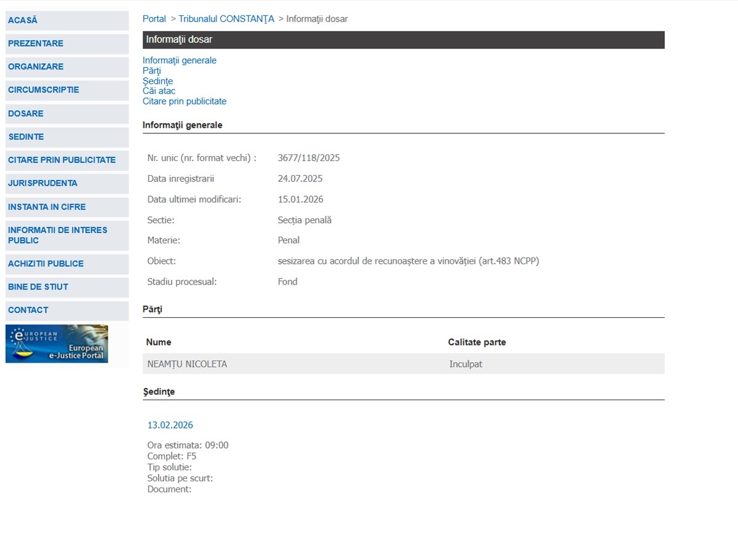Image resolution: width=738 pixels, height=560 pixels.
Task: Select the JURISPRUDENTA menu item
Action: tap(67, 183)
